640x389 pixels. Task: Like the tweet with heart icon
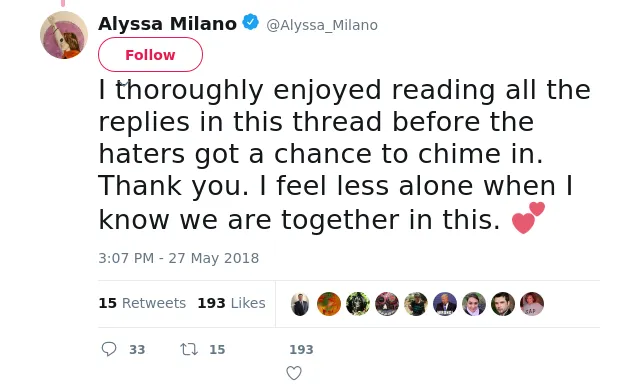tap(294, 373)
